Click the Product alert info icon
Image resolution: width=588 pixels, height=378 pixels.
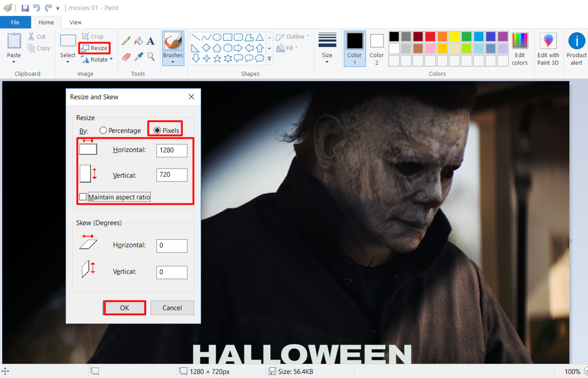[577, 41]
